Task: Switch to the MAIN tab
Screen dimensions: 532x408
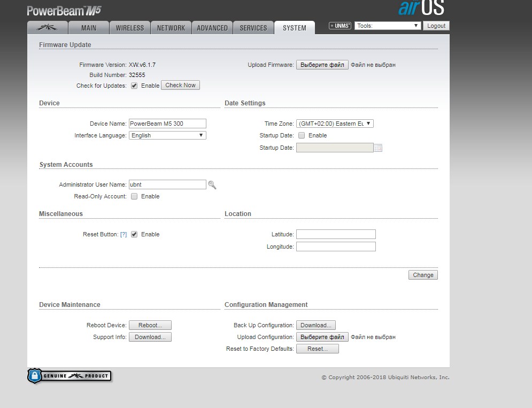Action: point(89,28)
